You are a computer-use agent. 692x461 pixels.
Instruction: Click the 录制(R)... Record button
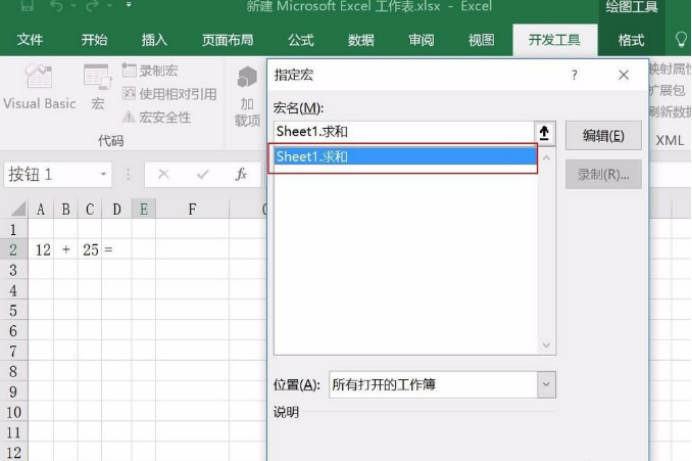pos(603,175)
